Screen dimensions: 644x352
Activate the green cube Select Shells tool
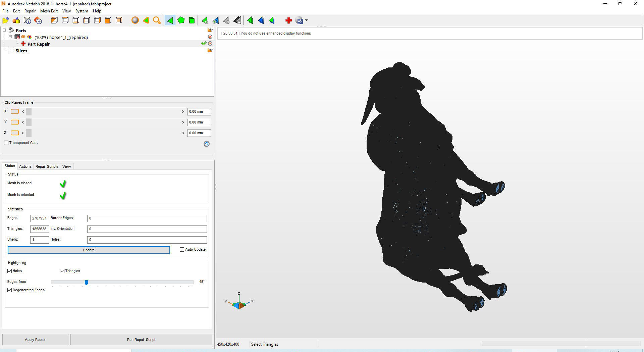(x=192, y=20)
